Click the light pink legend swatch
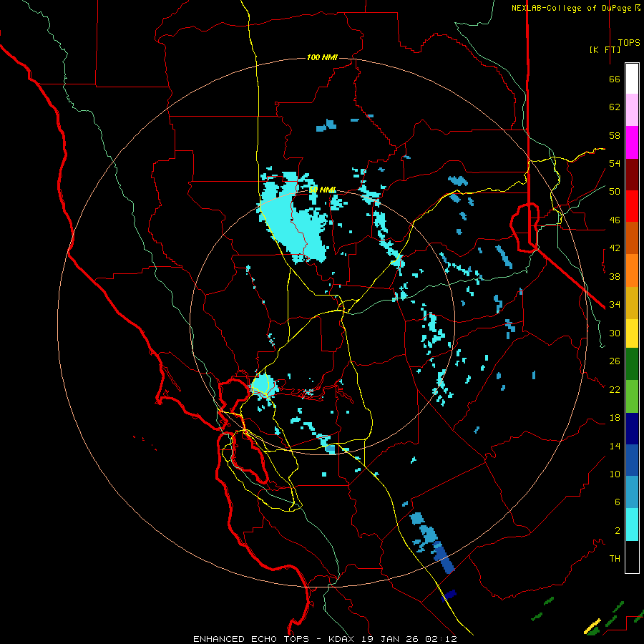The width and height of the screenshot is (644, 644). pos(632,110)
